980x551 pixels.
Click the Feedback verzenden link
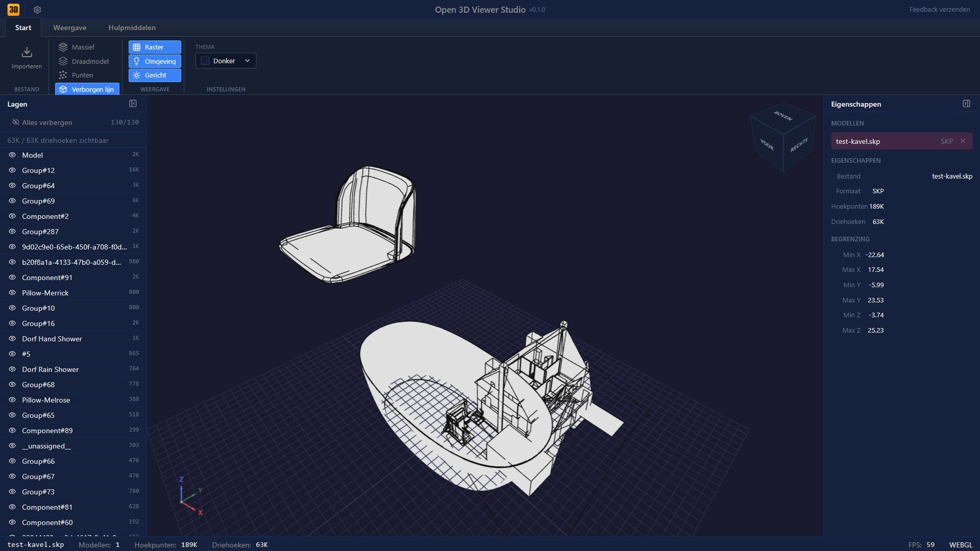pos(939,10)
